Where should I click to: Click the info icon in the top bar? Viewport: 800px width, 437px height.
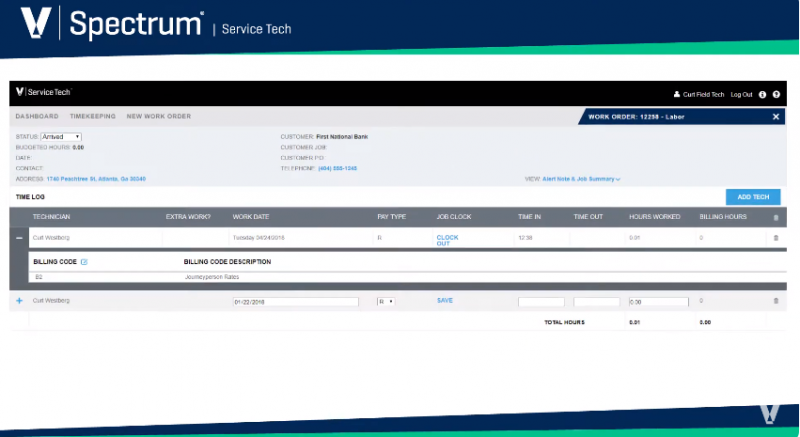[x=763, y=94]
